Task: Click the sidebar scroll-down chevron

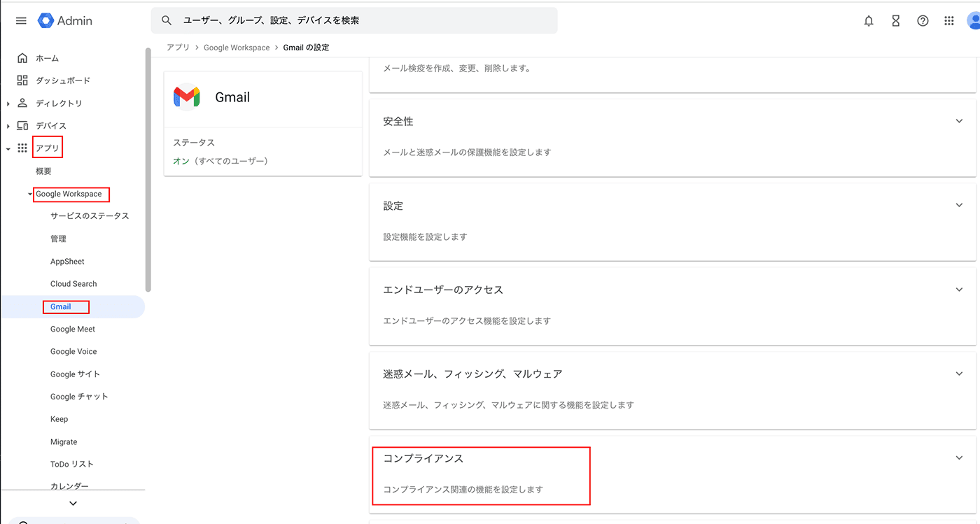Action: pos(73,503)
